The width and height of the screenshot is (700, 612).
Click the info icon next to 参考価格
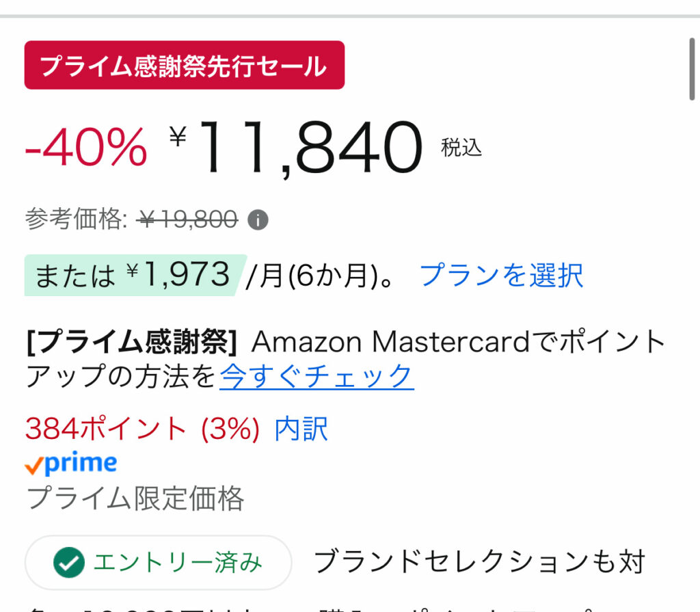point(258,220)
